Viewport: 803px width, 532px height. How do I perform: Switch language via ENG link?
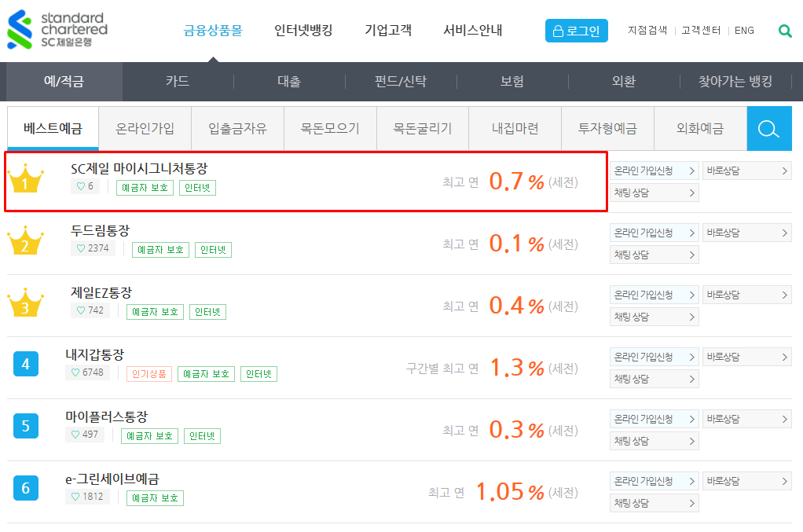(744, 31)
